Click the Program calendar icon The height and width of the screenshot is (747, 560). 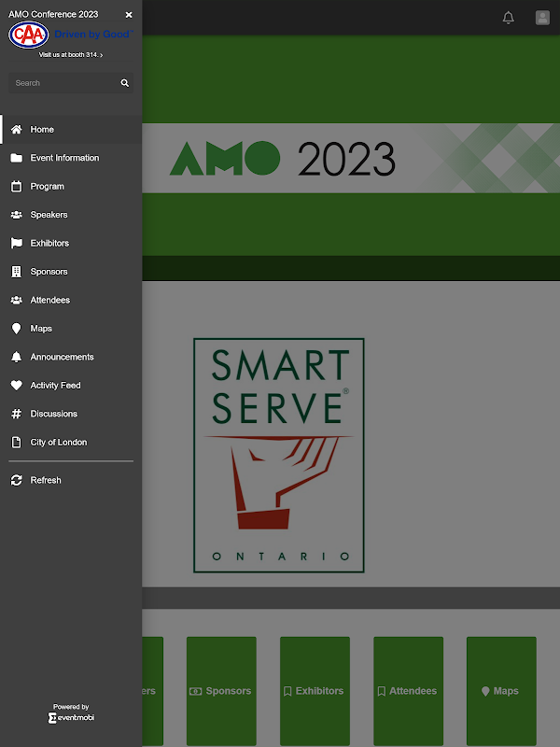pyautogui.click(x=16, y=186)
